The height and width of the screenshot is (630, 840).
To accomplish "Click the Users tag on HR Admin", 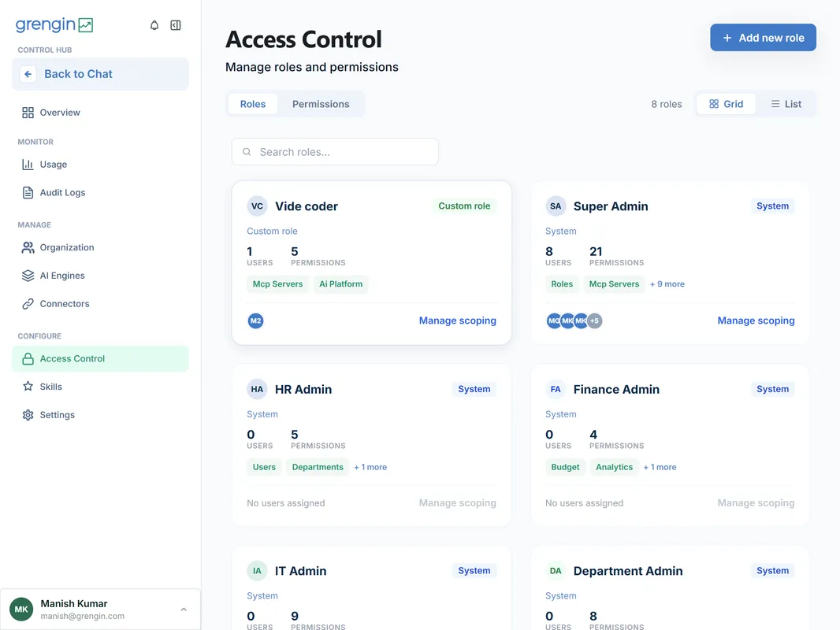I will (264, 467).
